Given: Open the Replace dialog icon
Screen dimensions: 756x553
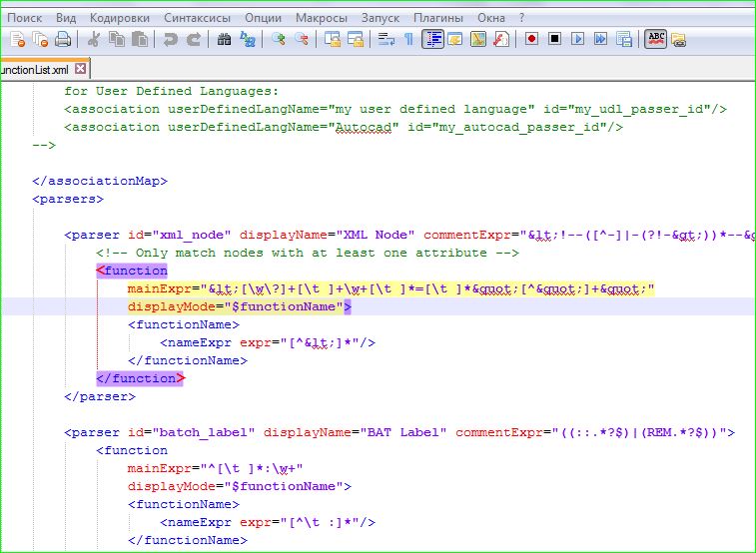Looking at the screenshot, I should click(x=248, y=39).
